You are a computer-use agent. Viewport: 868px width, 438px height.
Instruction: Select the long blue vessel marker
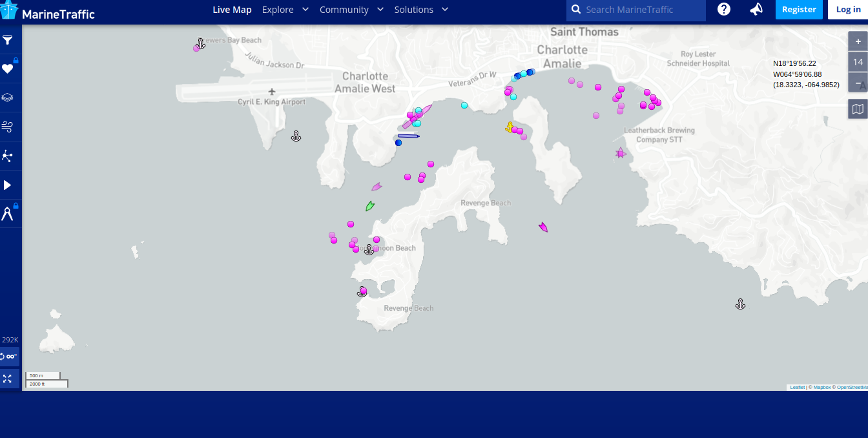point(409,136)
